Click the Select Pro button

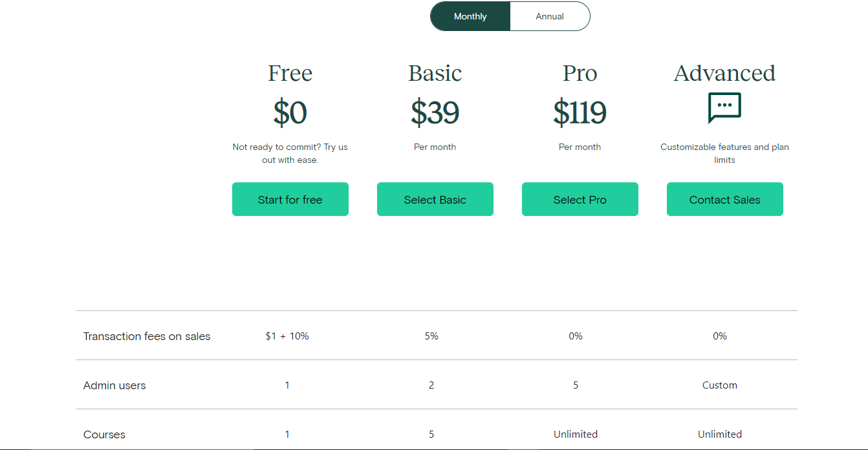(580, 199)
